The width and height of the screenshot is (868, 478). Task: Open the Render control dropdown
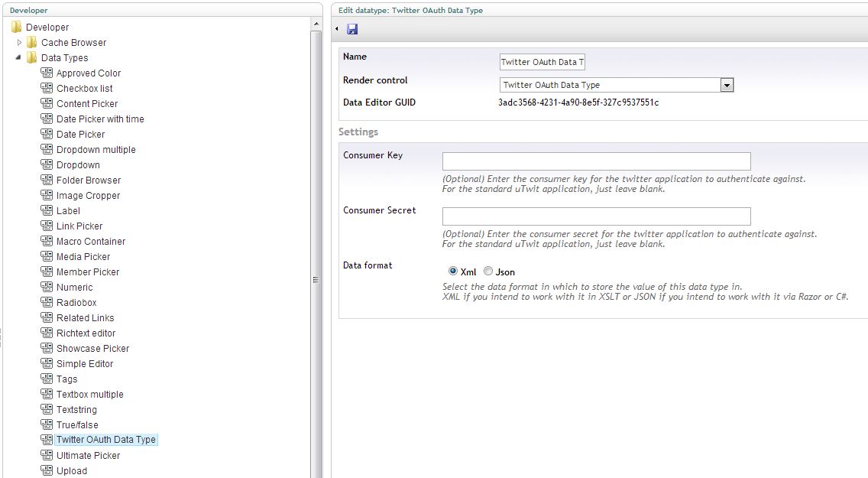tap(727, 85)
